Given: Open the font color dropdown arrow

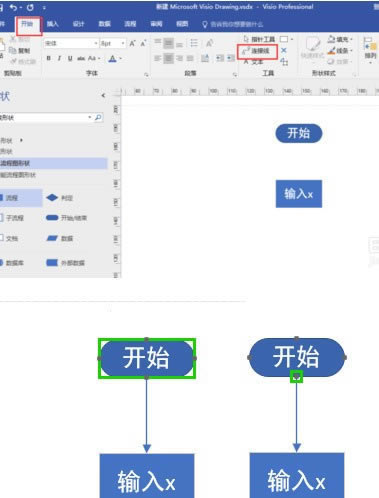Looking at the screenshot, I should [x=120, y=59].
